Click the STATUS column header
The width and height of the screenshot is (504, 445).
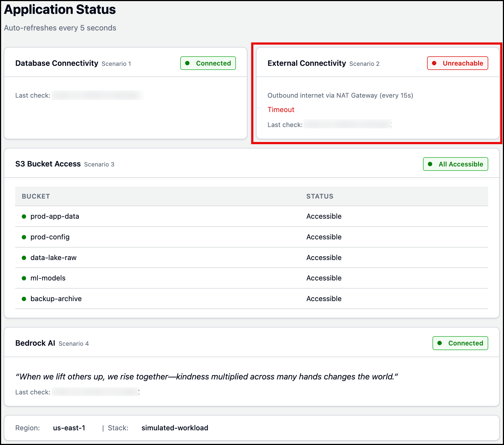click(320, 196)
